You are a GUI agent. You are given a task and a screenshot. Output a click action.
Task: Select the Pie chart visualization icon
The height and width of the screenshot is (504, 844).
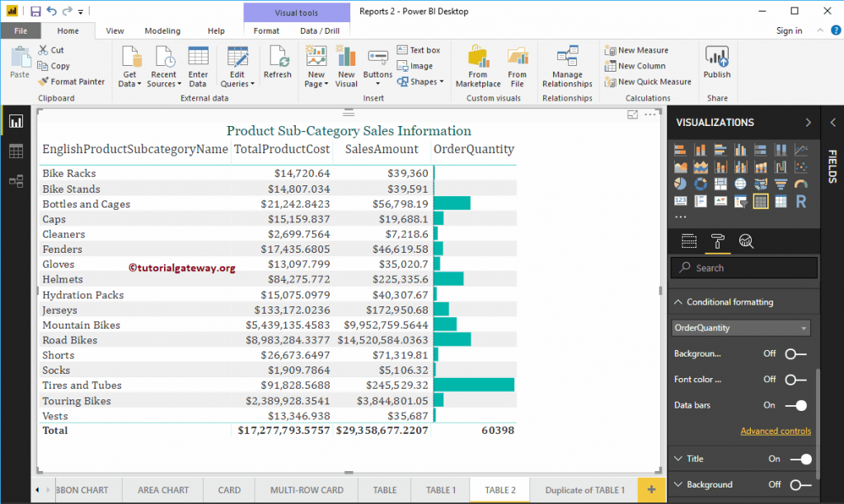(x=682, y=184)
